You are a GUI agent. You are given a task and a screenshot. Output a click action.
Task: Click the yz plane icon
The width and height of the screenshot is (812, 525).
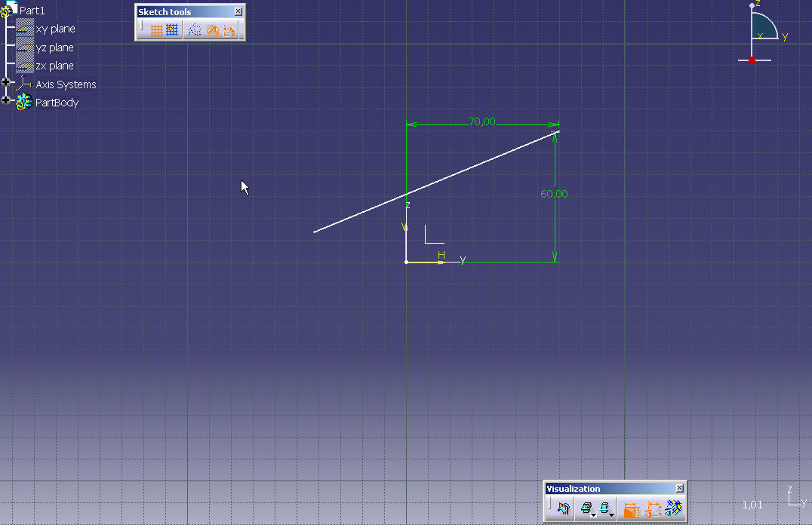[x=24, y=47]
